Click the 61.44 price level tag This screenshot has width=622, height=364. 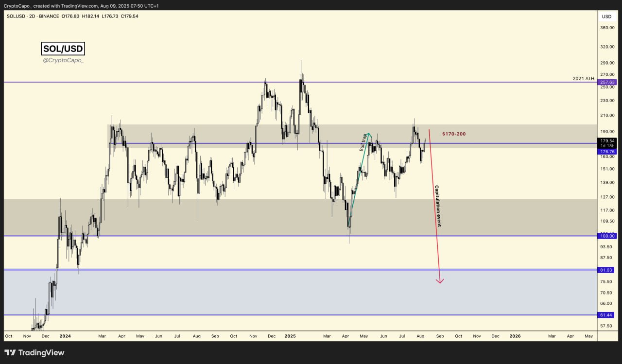coord(607,315)
